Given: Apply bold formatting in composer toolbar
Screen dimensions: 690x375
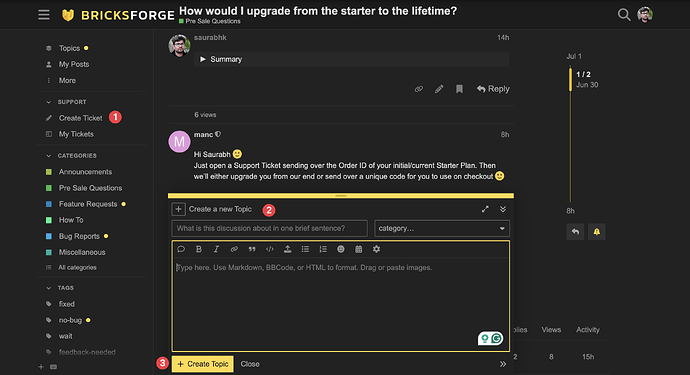Looking at the screenshot, I should (198, 249).
